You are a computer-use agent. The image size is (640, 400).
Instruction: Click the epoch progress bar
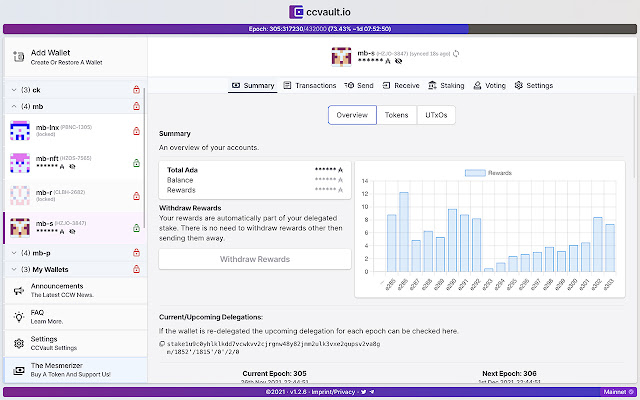(320, 29)
